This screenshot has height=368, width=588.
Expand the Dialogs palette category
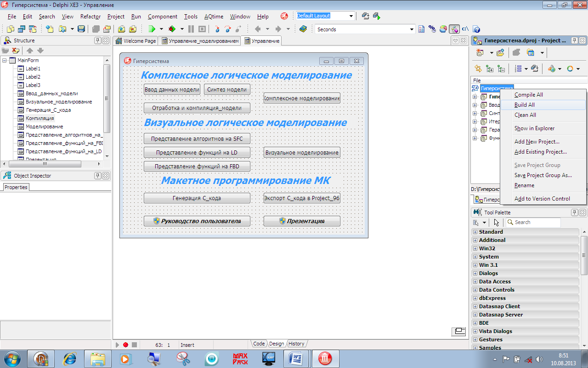[475, 273]
